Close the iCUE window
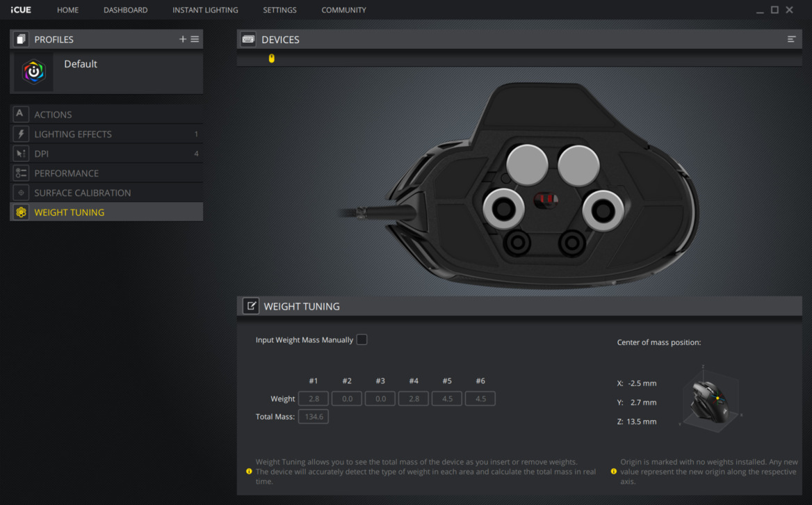Image resolution: width=812 pixels, height=505 pixels. point(789,10)
